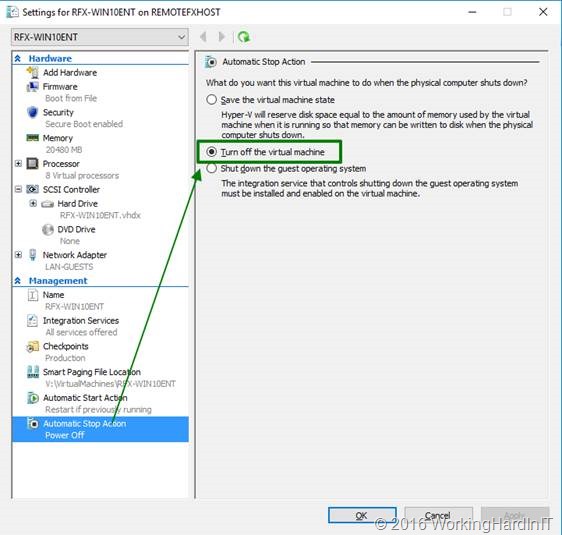Collapse the SCSI Controller node
562x535 pixels.
18,189
